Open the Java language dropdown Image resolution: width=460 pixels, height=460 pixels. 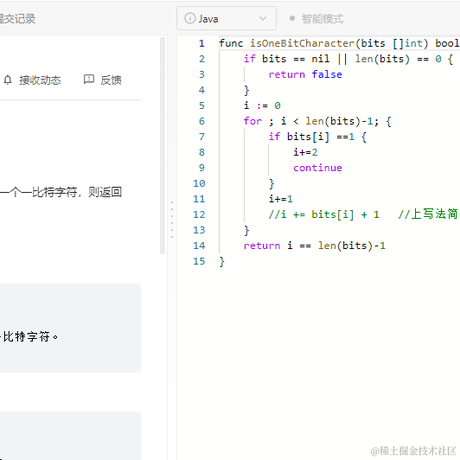point(226,18)
